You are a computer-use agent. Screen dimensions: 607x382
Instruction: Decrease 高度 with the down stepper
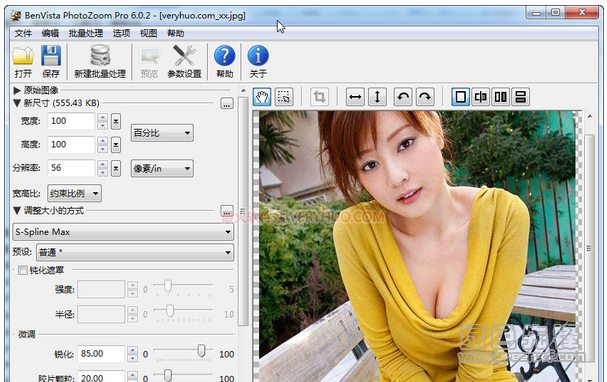103,149
